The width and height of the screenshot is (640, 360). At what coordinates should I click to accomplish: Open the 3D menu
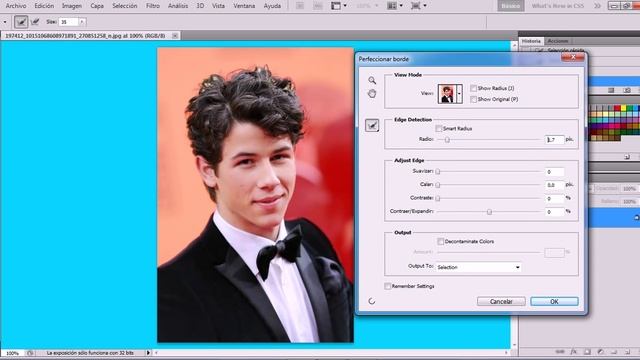pos(200,6)
